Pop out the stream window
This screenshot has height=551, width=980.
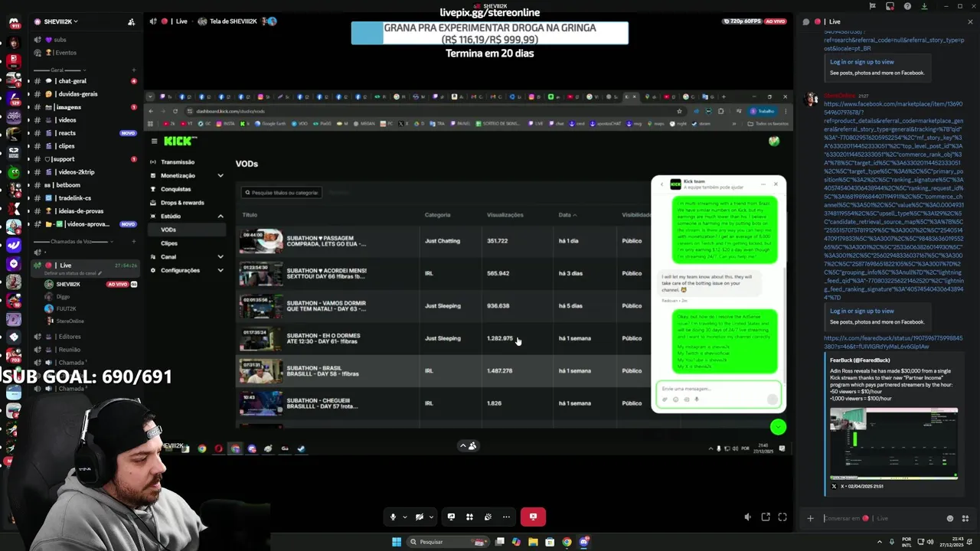[765, 517]
